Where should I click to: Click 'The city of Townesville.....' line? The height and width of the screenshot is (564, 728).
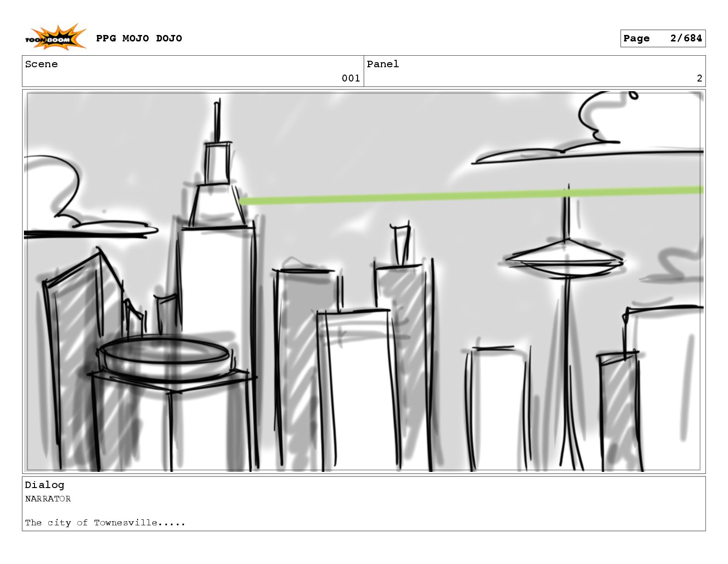tap(105, 523)
